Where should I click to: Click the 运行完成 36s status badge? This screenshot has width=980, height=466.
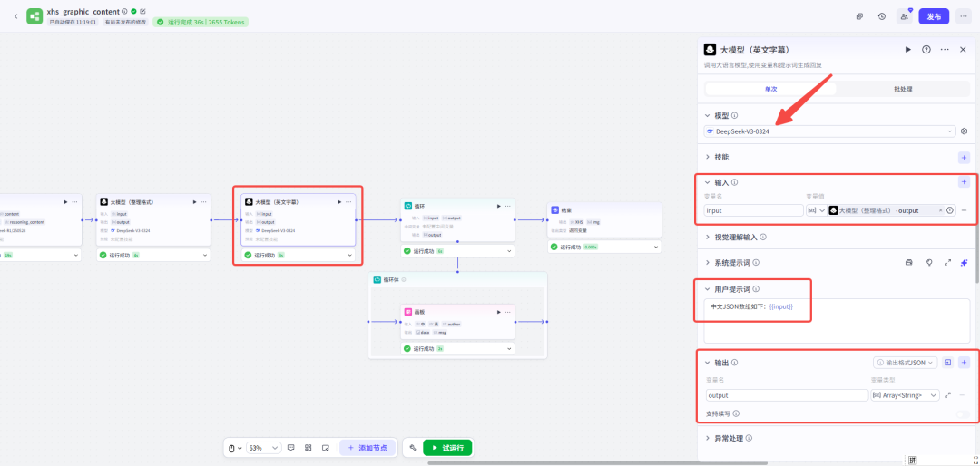(201, 22)
